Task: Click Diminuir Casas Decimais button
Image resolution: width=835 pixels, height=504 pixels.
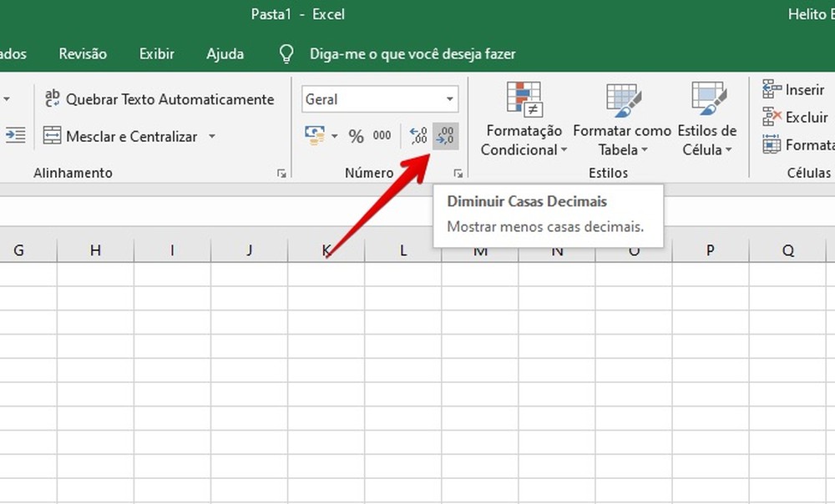Action: (x=445, y=136)
